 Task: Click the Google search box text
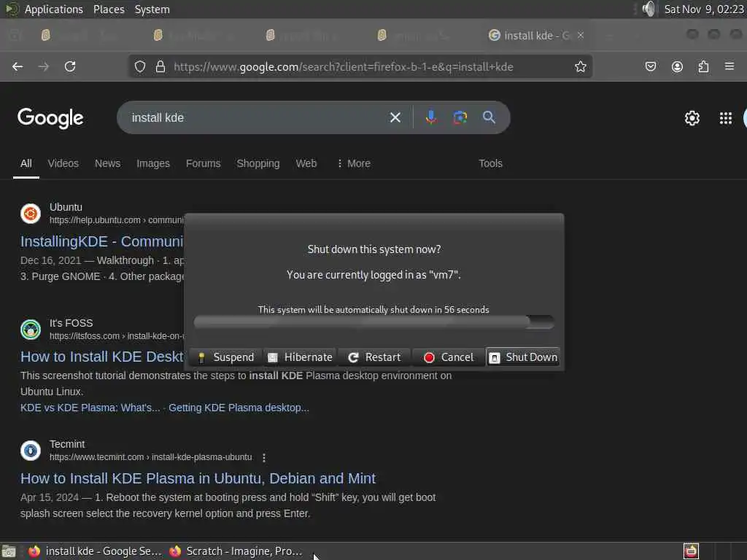[158, 117]
